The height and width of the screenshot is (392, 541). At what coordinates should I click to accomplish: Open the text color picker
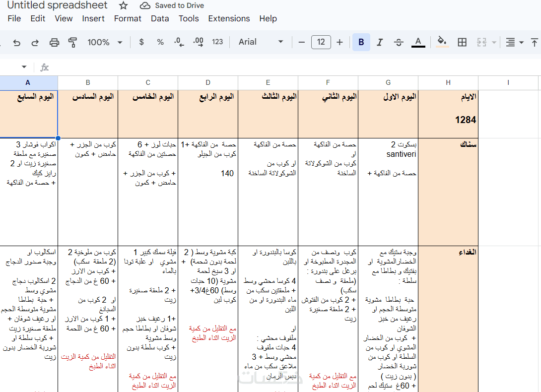click(x=418, y=42)
